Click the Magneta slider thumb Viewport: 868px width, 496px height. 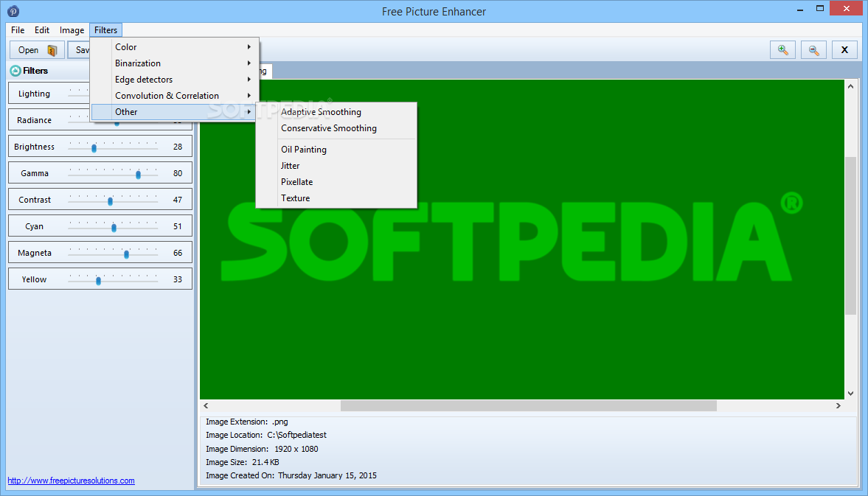[x=127, y=254]
